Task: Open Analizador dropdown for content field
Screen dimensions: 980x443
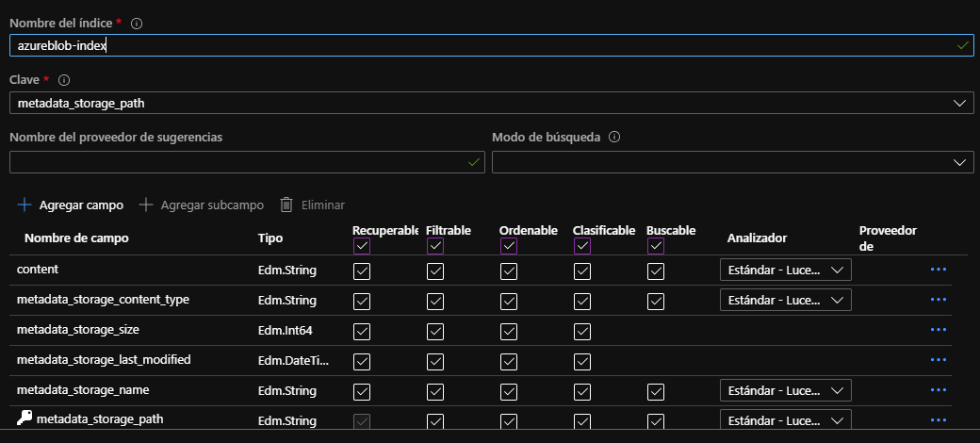Action: (x=786, y=270)
